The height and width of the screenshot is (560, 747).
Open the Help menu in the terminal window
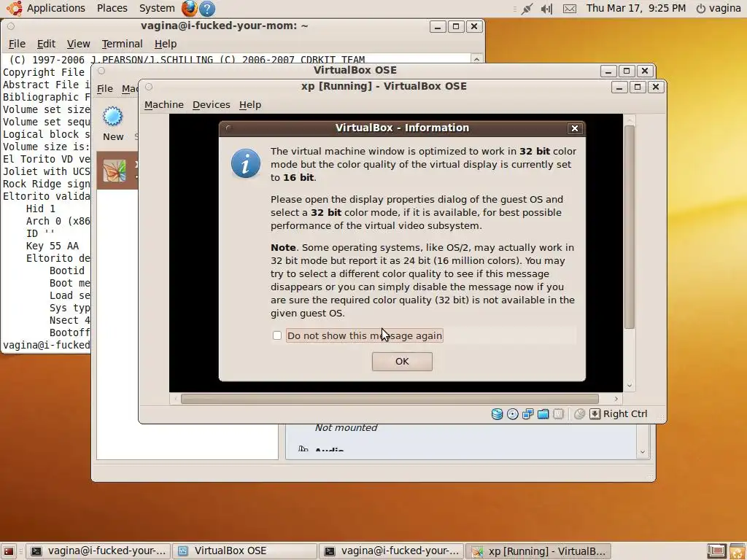[166, 44]
